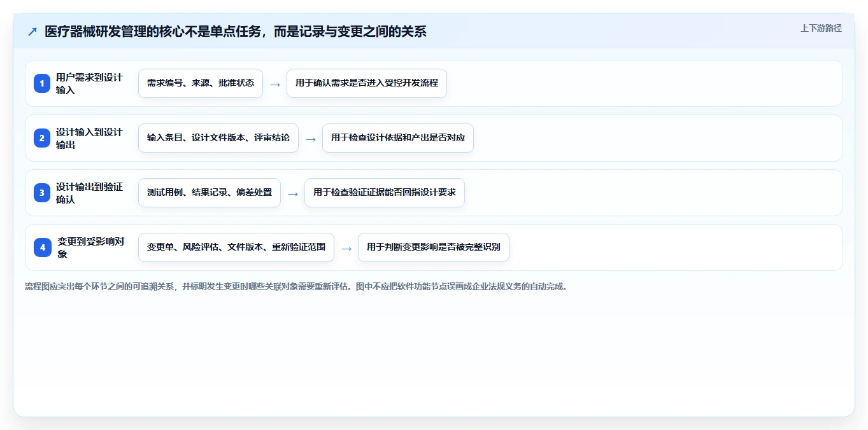868x430 pixels.
Task: Click the 用于检查设计依据和产出是否对应 box
Action: pos(398,138)
